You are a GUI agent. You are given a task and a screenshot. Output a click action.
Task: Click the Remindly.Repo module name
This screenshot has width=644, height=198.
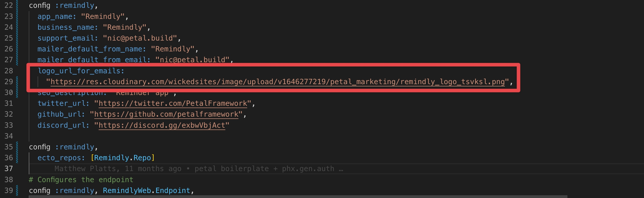pos(122,158)
